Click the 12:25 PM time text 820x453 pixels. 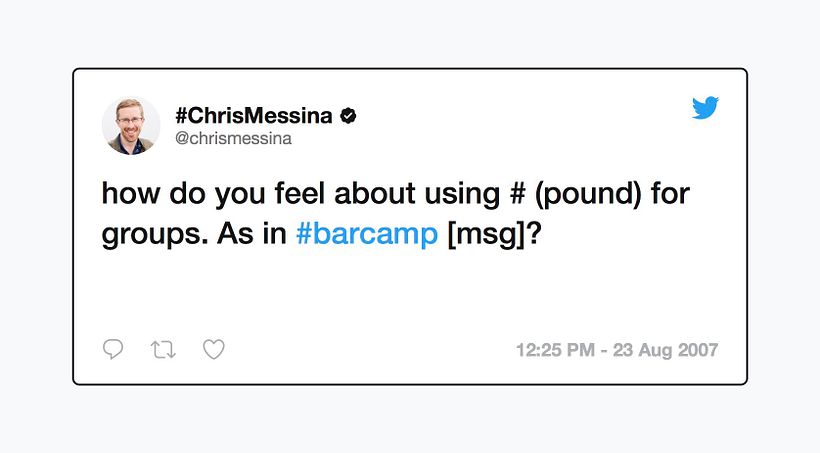tap(553, 351)
